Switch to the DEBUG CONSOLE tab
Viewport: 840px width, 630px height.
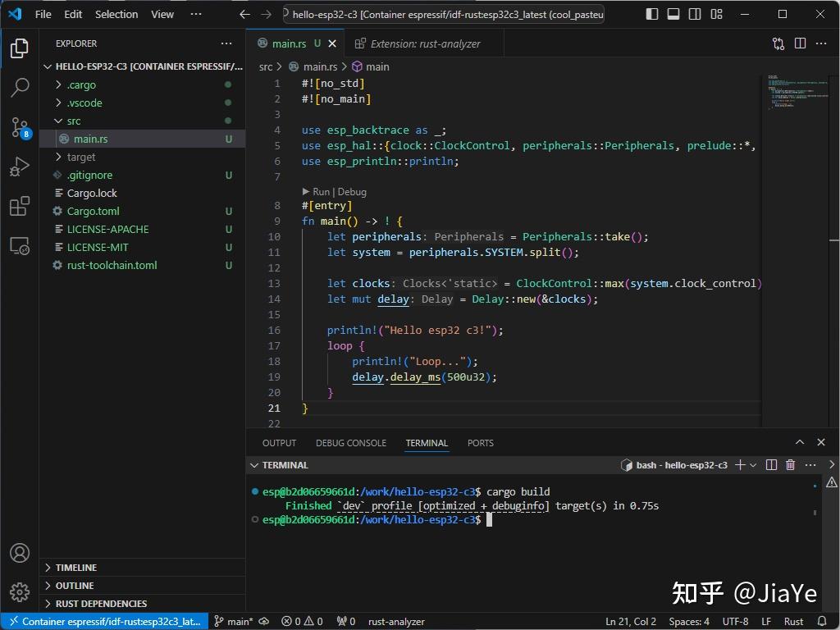click(351, 442)
